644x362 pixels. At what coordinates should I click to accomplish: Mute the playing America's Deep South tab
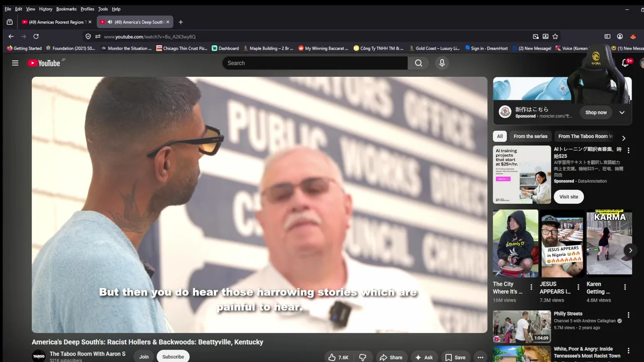[110, 22]
